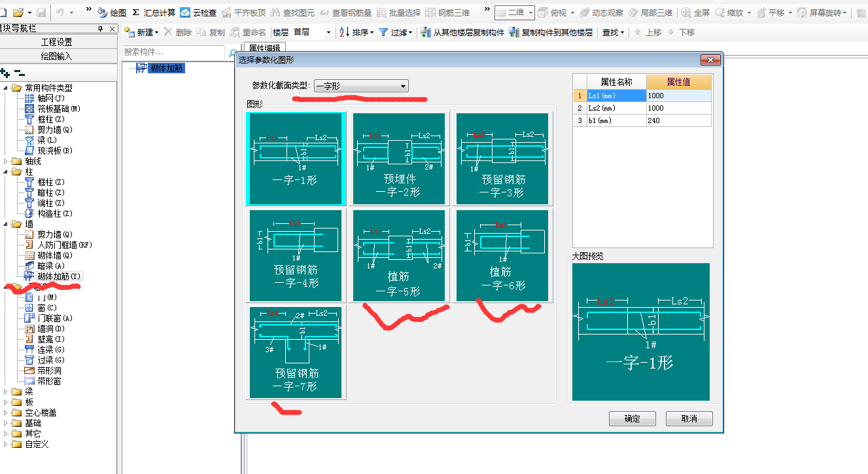Image resolution: width=868 pixels, height=474 pixels.
Task: Click the 绘图输入 navigation button
Action: (x=58, y=56)
